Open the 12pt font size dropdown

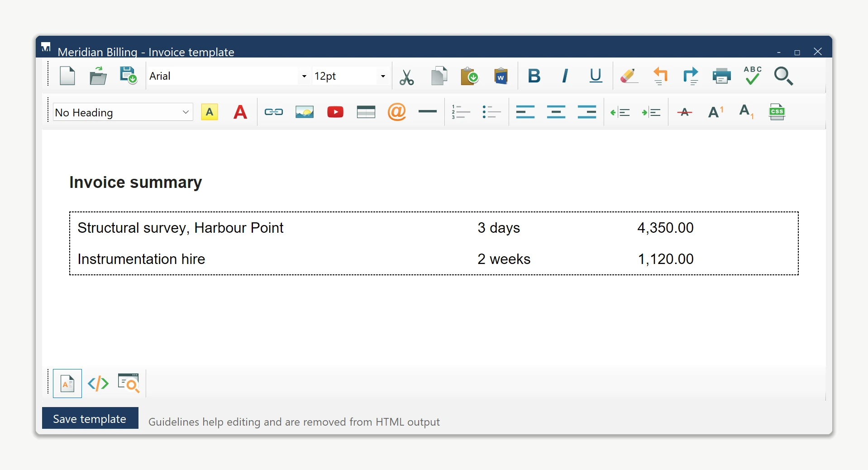(x=383, y=76)
